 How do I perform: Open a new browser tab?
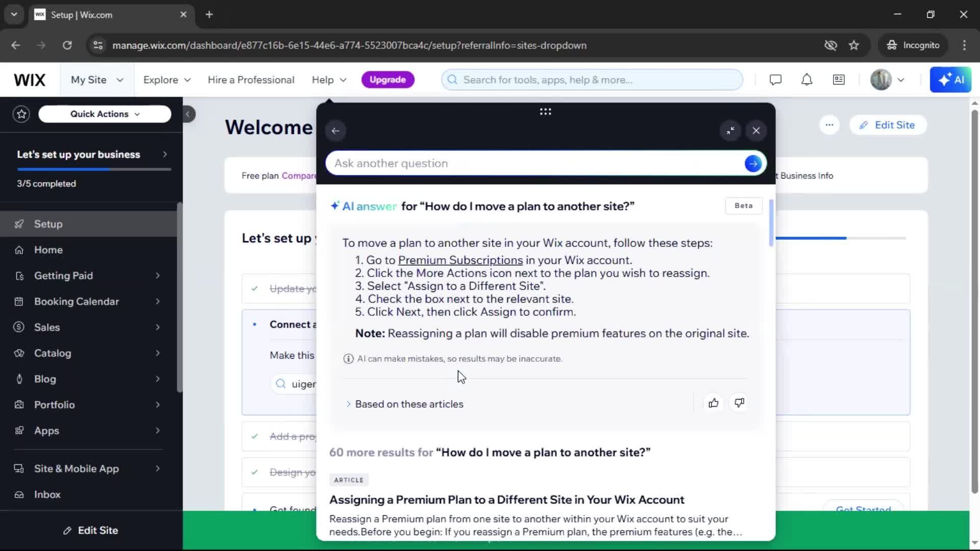(209, 15)
